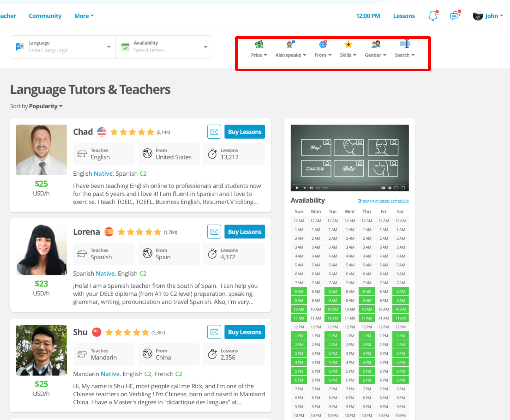Image resolution: width=510 pixels, height=420 pixels.
Task: Click the envelope icon on Shu's card
Action: click(x=214, y=332)
